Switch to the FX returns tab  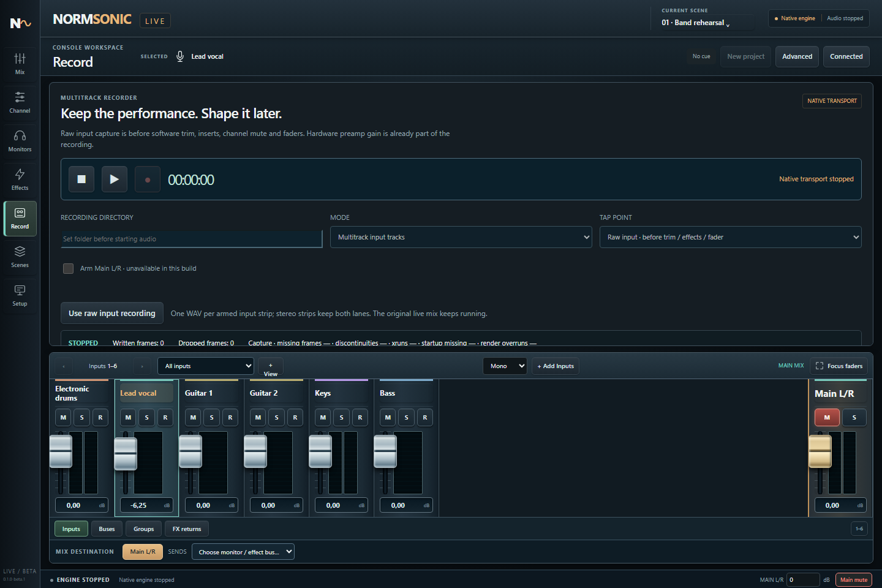coord(187,529)
